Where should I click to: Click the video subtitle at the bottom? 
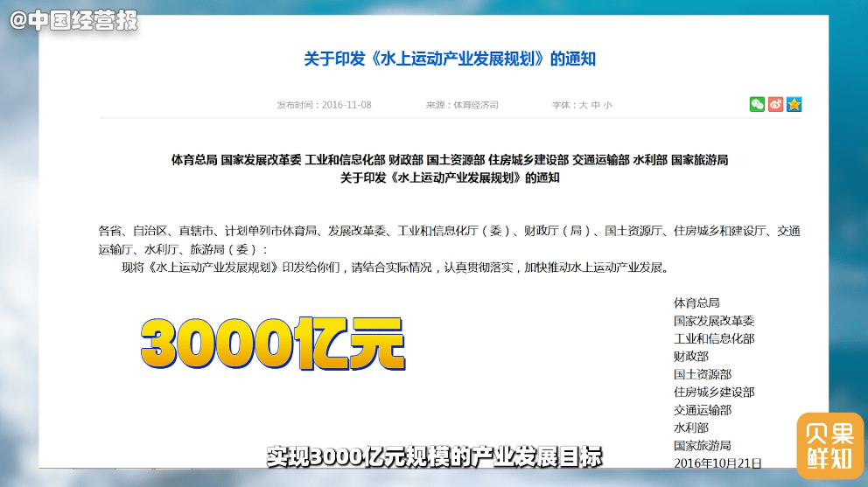click(434, 456)
